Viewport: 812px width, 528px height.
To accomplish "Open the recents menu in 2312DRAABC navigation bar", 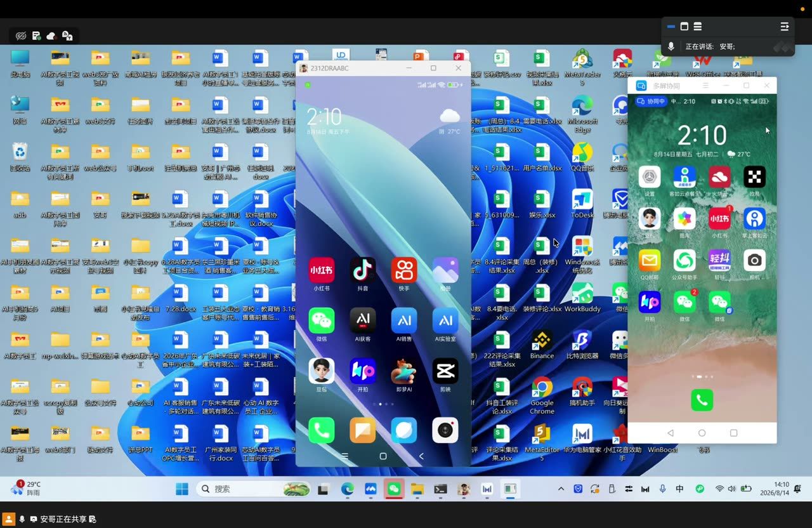I will coord(345,456).
